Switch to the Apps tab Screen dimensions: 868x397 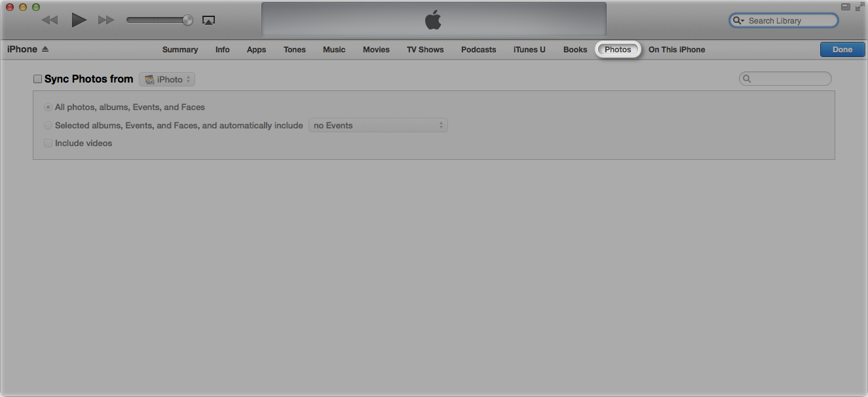256,50
